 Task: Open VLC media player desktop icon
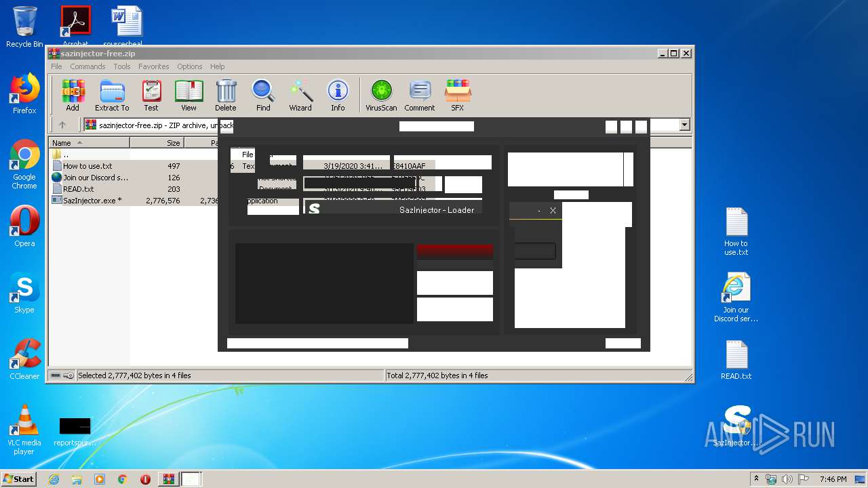(x=24, y=430)
